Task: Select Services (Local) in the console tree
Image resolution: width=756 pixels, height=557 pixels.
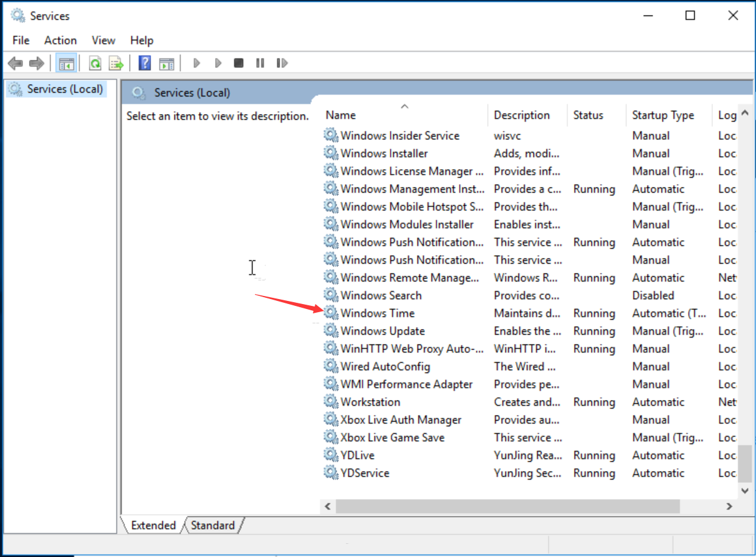Action: (x=64, y=89)
